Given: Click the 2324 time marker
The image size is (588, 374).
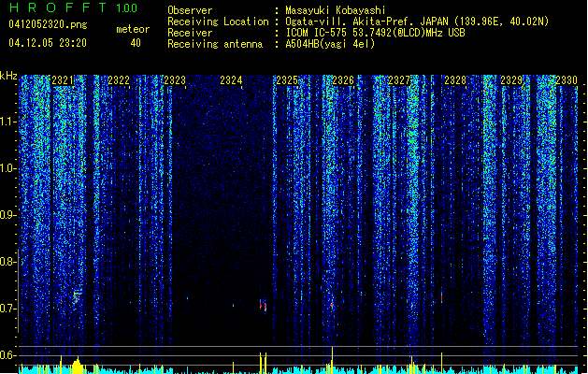Looking at the screenshot, I should [x=231, y=80].
